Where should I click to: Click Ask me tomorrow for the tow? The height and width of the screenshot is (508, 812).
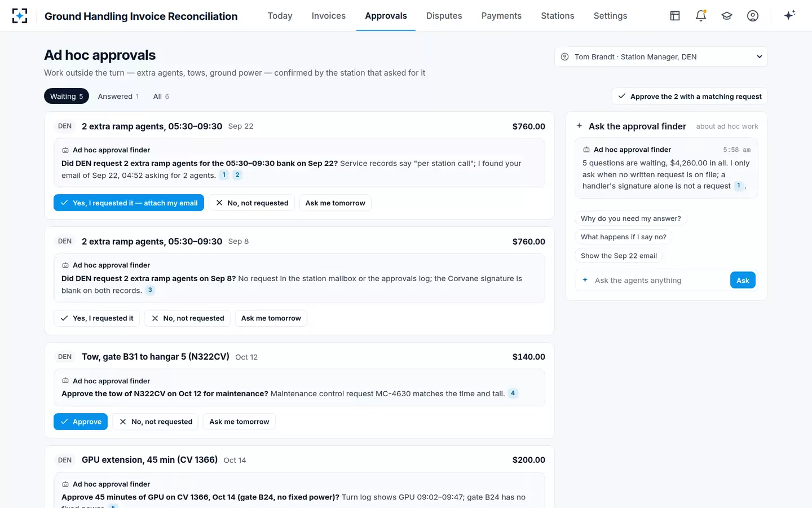tap(239, 422)
